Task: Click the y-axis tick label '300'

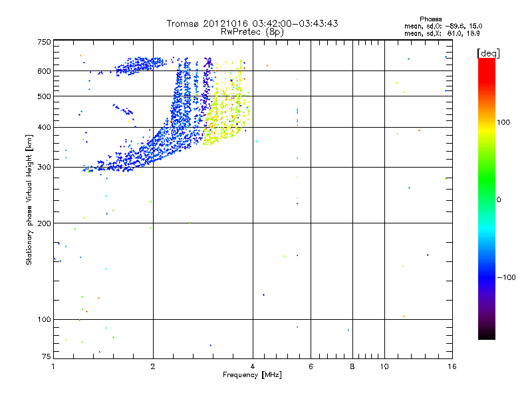Action: point(44,168)
